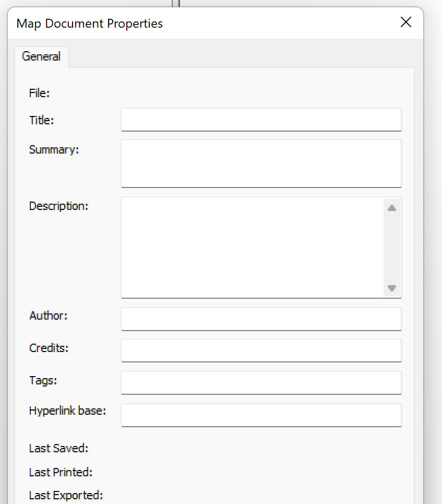Close the Map Document Properties dialog
The height and width of the screenshot is (504, 442).
405,22
